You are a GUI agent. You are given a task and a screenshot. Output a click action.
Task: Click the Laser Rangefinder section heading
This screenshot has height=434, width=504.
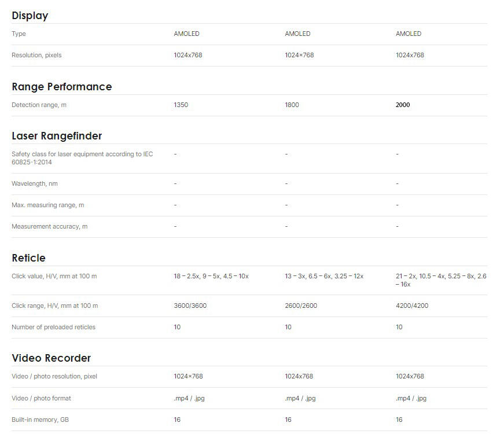pos(57,136)
